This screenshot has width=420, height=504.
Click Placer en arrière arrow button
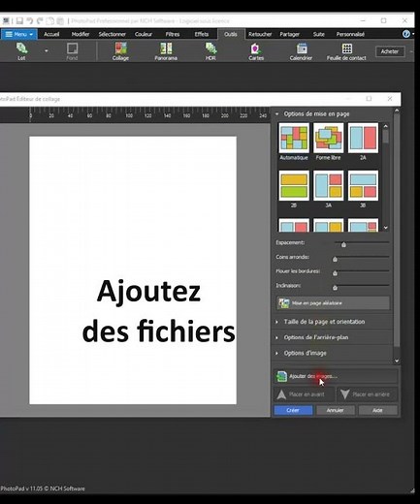(368, 394)
